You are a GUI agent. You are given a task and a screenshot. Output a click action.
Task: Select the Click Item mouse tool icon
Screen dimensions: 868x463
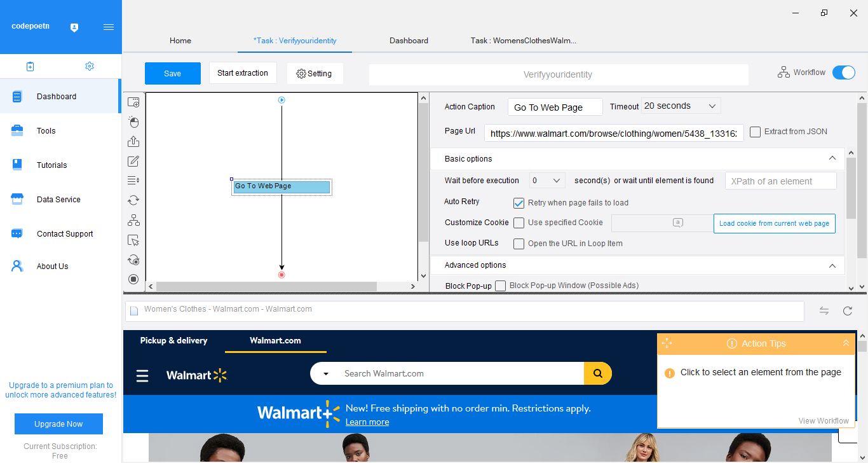pos(133,121)
